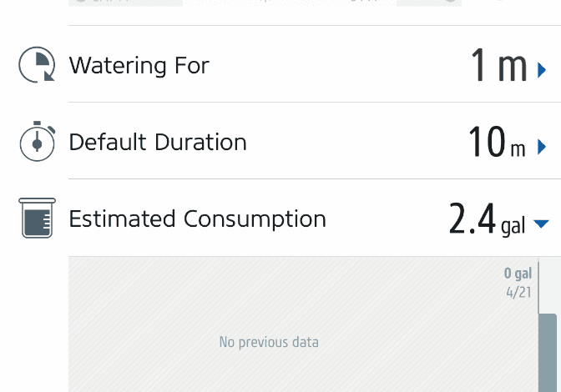This screenshot has height=392, width=561.
Task: Select the Default Duration label
Action: pos(158,143)
